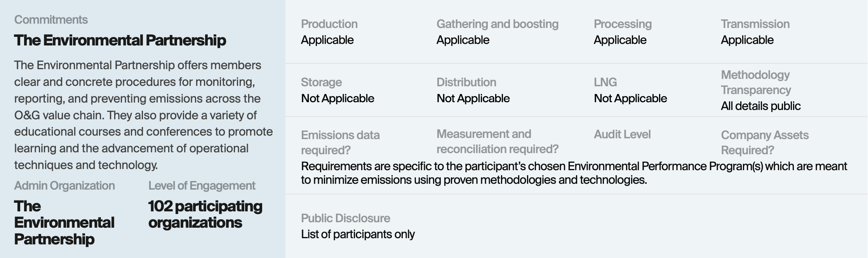Click the 102 participating organizations figure

205,214
